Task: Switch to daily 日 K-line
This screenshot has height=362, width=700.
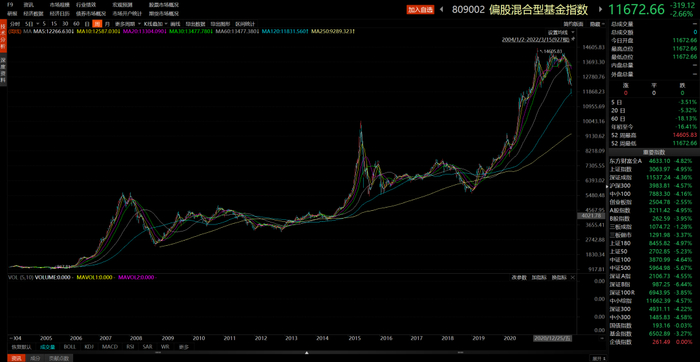Action: (x=87, y=23)
